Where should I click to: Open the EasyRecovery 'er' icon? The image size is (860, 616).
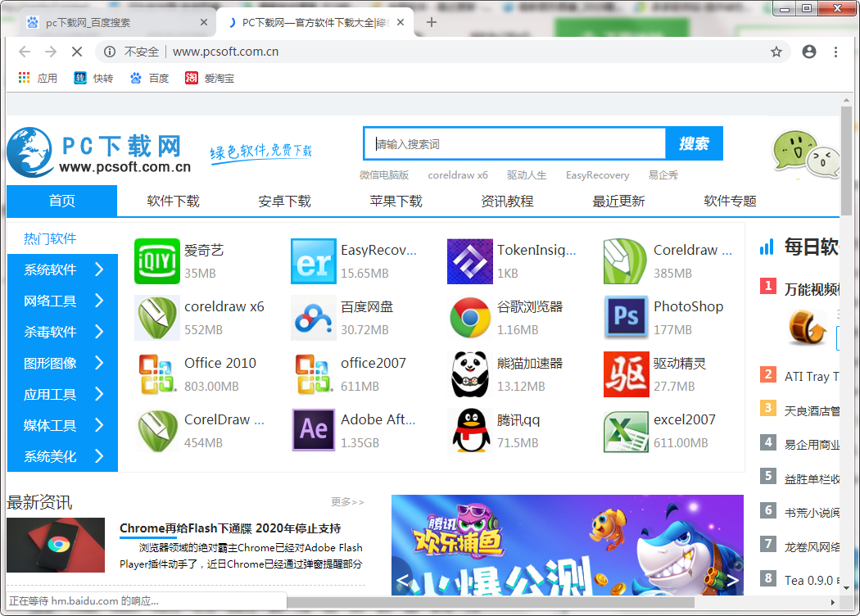(x=313, y=261)
